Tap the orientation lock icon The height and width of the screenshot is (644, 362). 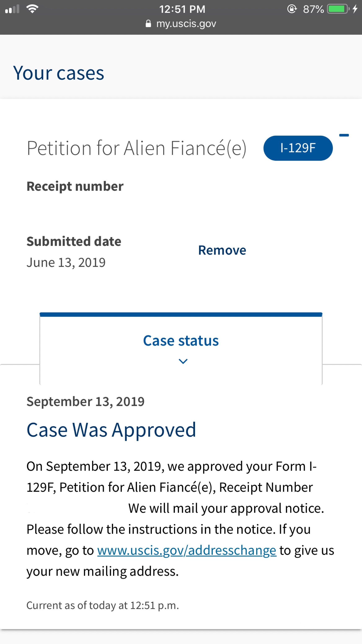pyautogui.click(x=292, y=9)
